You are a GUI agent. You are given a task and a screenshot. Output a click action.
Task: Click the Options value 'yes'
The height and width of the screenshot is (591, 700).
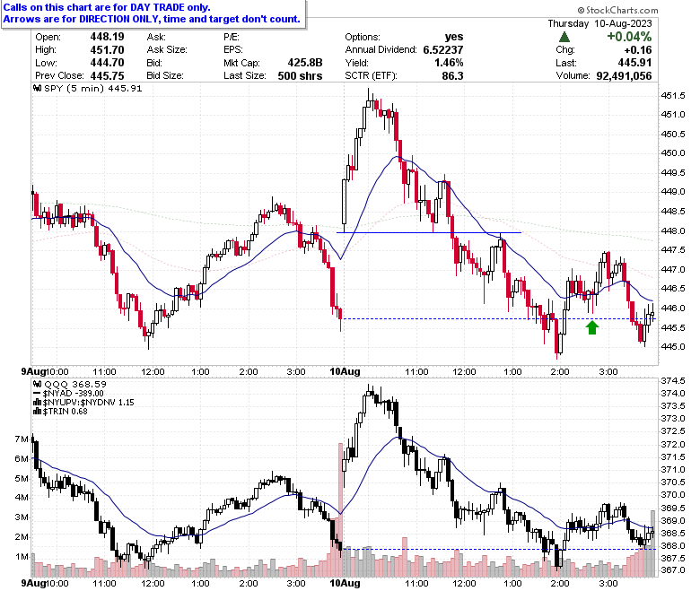pos(454,37)
